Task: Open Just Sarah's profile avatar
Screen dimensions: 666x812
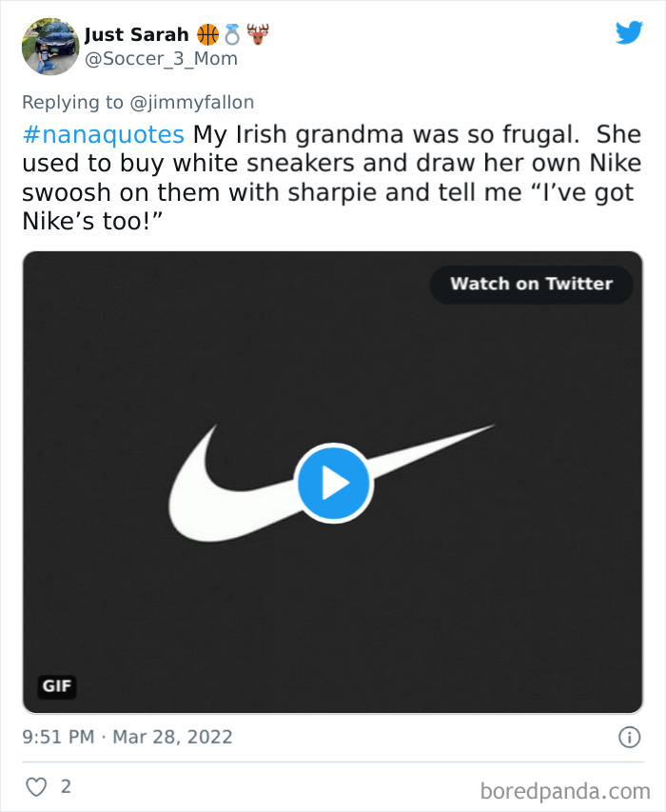Action: point(48,46)
